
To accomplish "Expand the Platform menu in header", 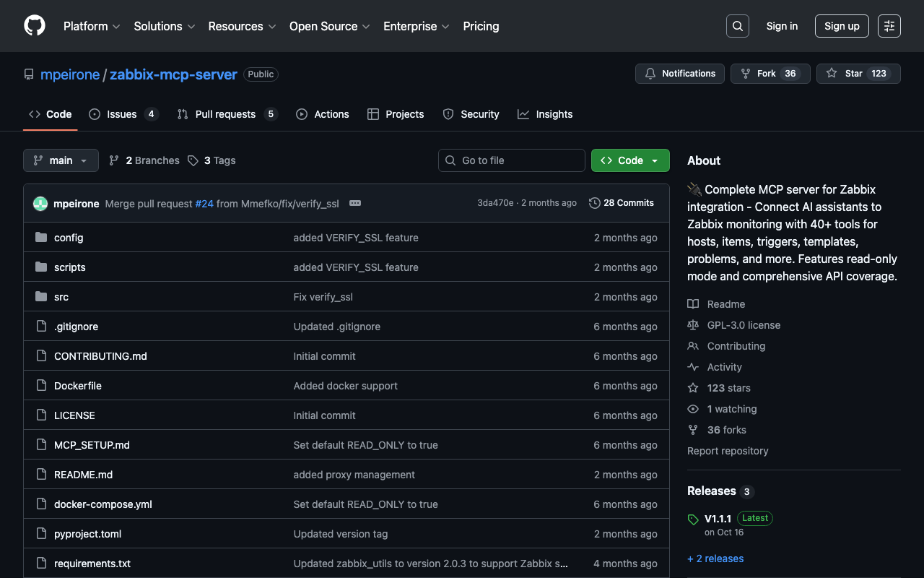I will coord(91,26).
